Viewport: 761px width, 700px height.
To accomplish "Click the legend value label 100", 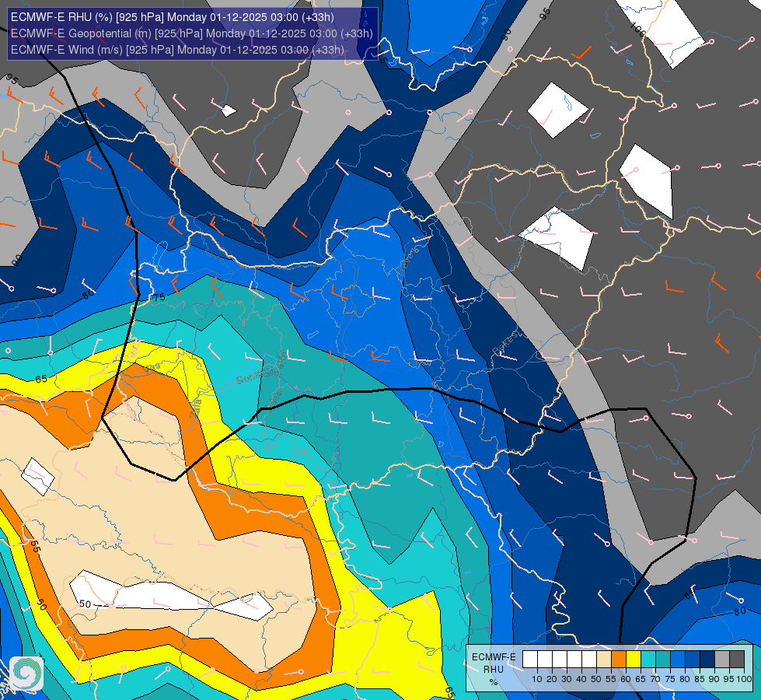I will click(x=744, y=679).
